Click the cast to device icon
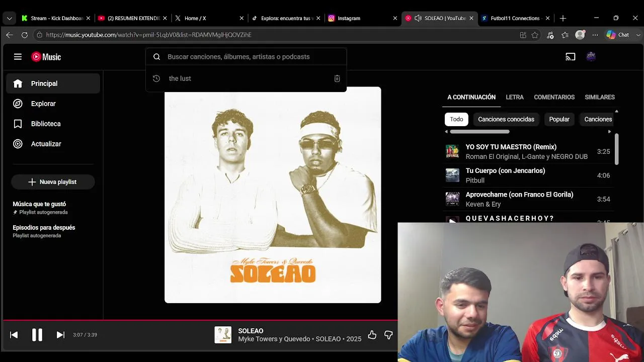This screenshot has width=644, height=362. [x=570, y=57]
